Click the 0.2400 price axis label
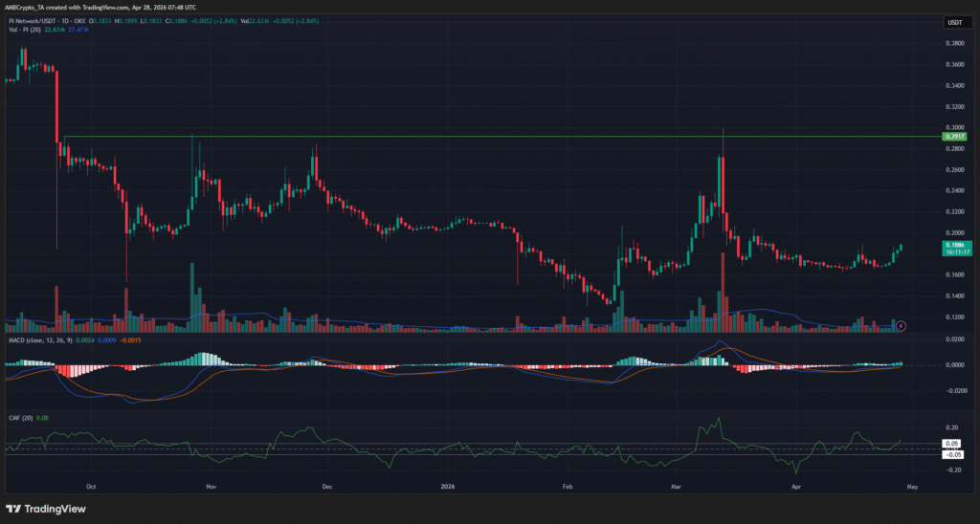 coord(954,191)
